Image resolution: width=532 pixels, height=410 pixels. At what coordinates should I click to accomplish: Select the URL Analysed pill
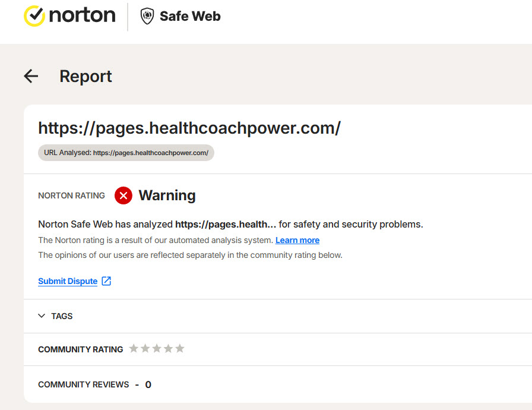coord(126,153)
